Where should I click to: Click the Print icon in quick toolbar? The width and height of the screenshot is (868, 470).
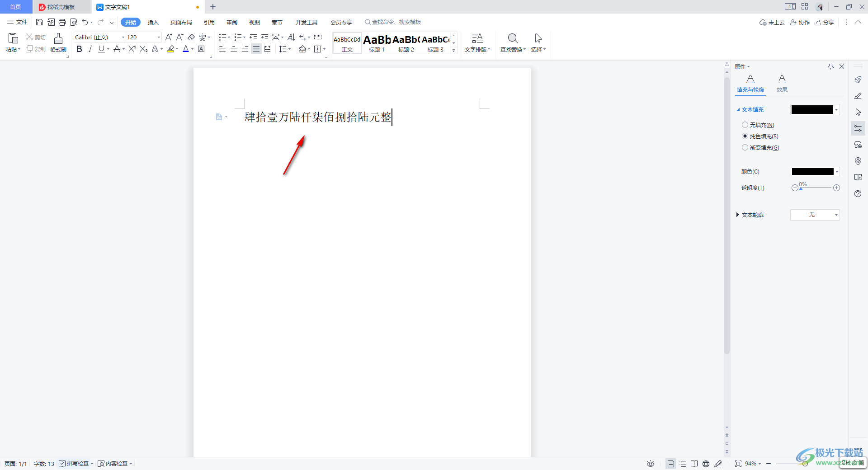pos(62,22)
